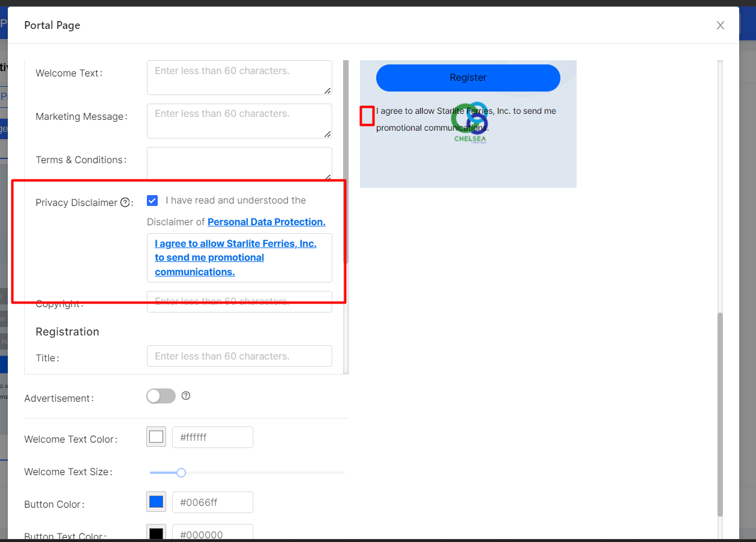756x542 pixels.
Task: Click the Advertisement label
Action: 59,398
